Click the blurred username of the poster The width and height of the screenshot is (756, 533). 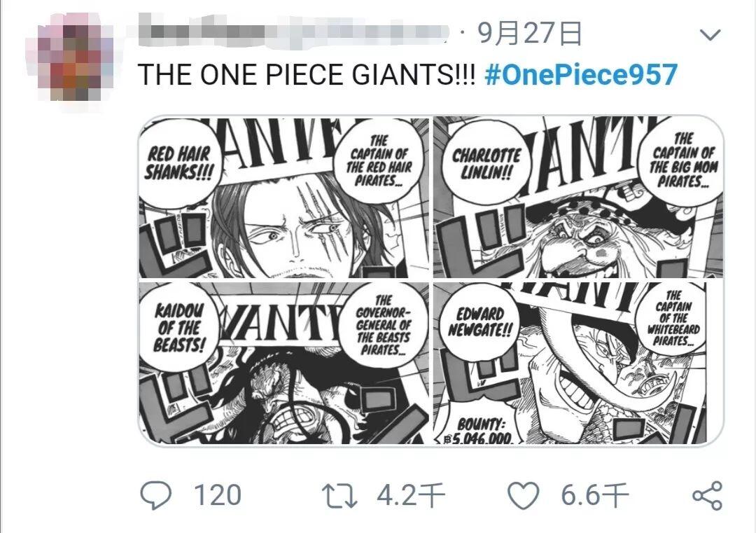click(294, 33)
